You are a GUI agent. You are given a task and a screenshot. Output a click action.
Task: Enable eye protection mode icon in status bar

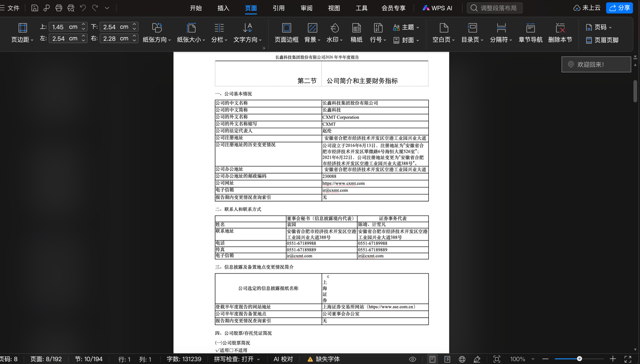(412, 359)
